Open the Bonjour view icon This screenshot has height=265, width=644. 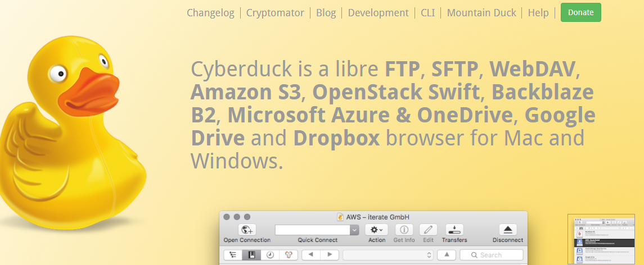click(x=289, y=255)
